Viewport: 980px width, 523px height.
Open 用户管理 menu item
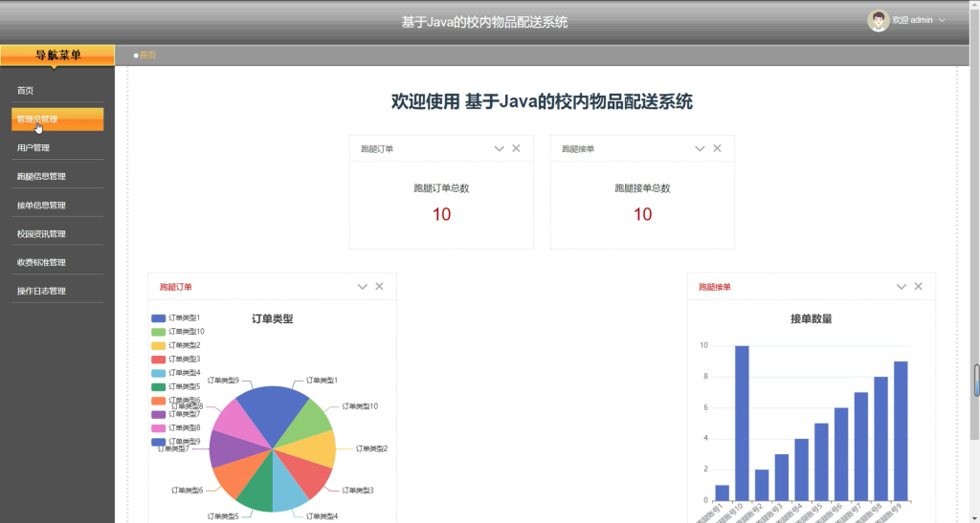[57, 148]
